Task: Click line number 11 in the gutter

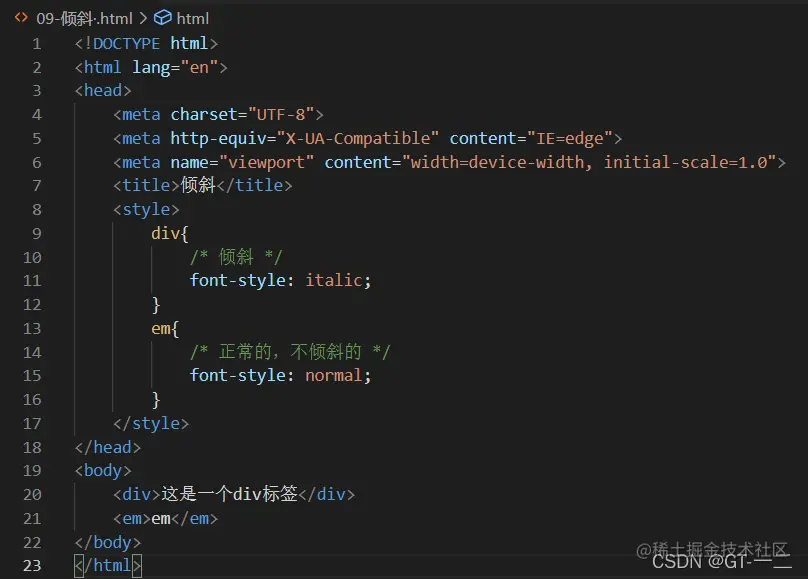Action: tap(32, 281)
